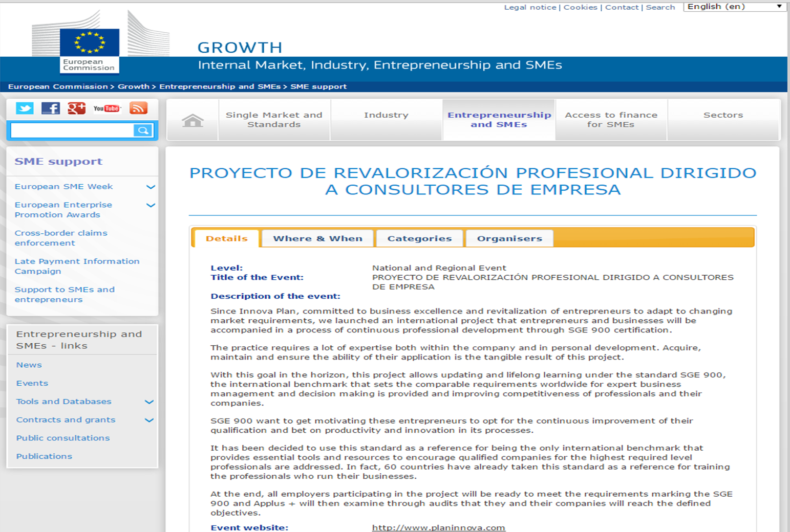Click the Cookies link

[580, 7]
